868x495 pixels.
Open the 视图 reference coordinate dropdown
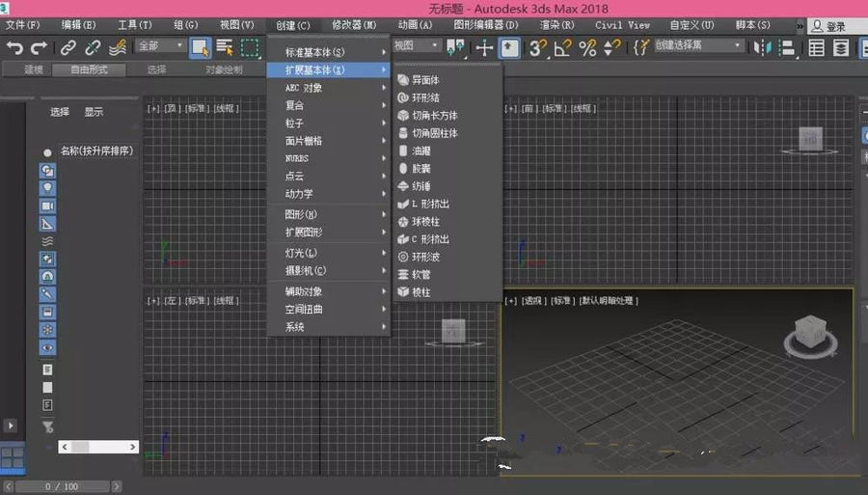coord(417,45)
